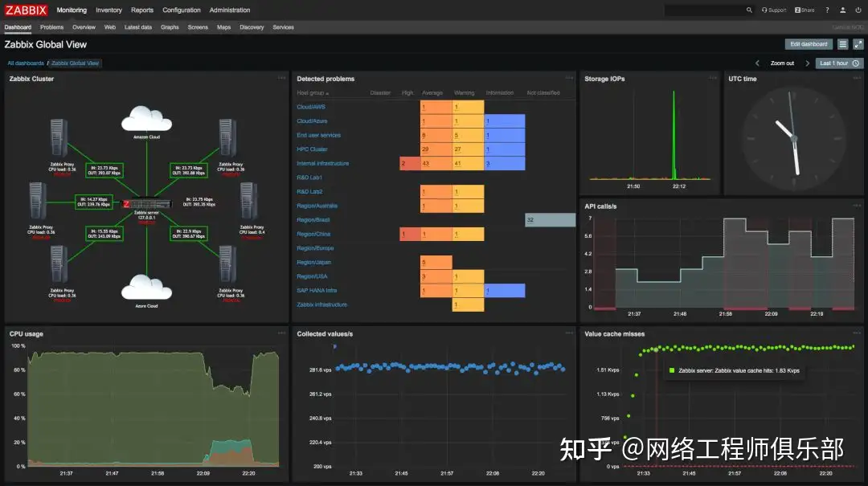This screenshot has width=868, height=486.
Task: Open the Support headset link
Action: tap(774, 10)
